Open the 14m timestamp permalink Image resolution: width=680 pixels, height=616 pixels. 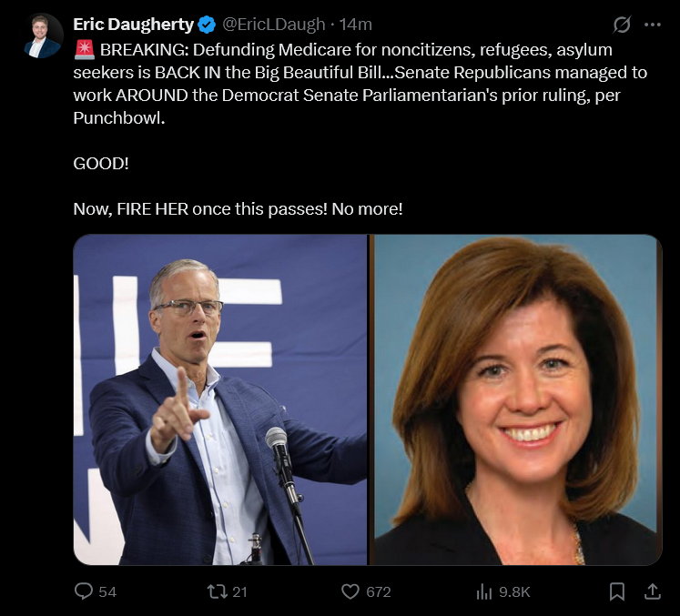click(356, 25)
